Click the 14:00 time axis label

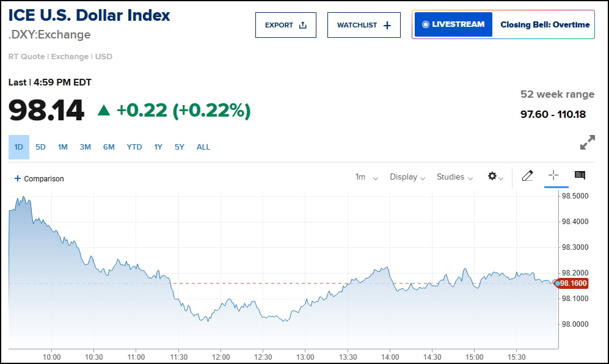tap(390, 357)
